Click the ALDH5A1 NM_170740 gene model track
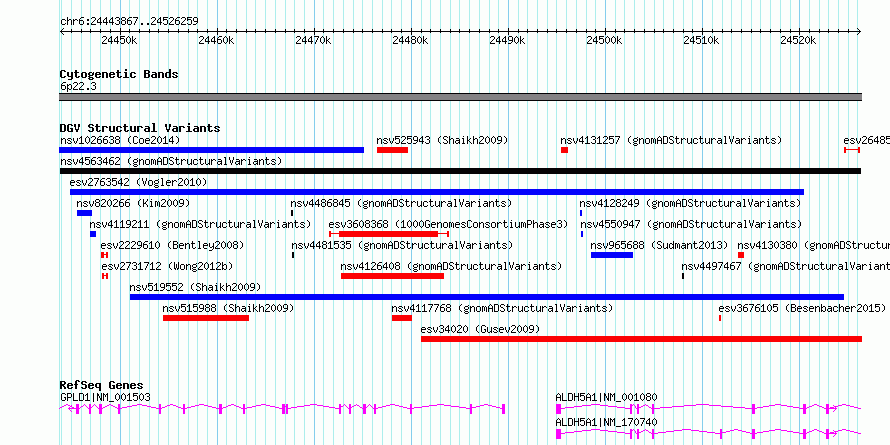This screenshot has height=445, width=890. pos(708,433)
